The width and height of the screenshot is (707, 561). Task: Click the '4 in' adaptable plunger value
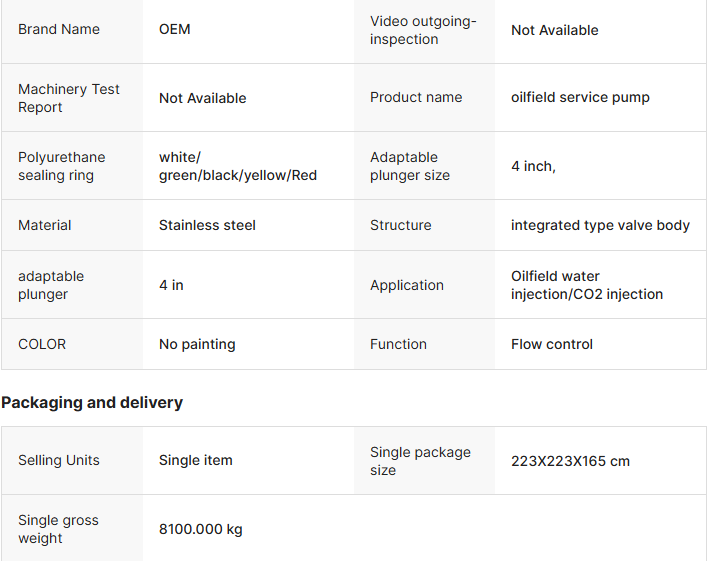click(171, 285)
